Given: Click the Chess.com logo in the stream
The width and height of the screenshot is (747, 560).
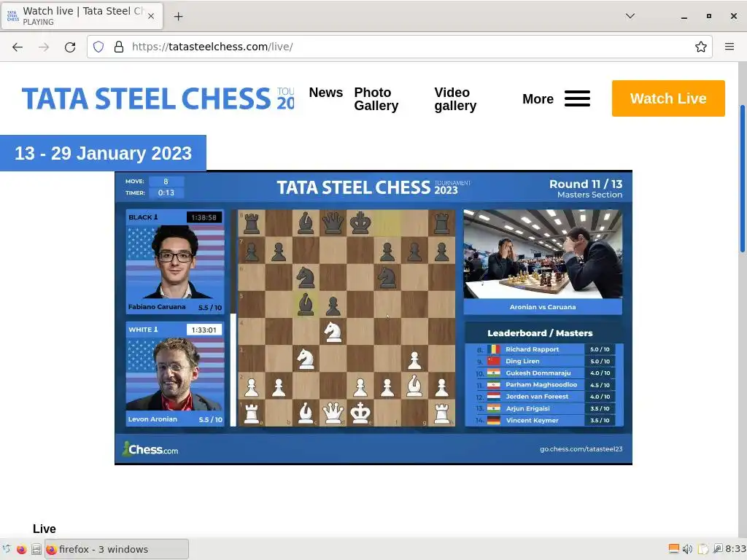Looking at the screenshot, I should pos(150,449).
